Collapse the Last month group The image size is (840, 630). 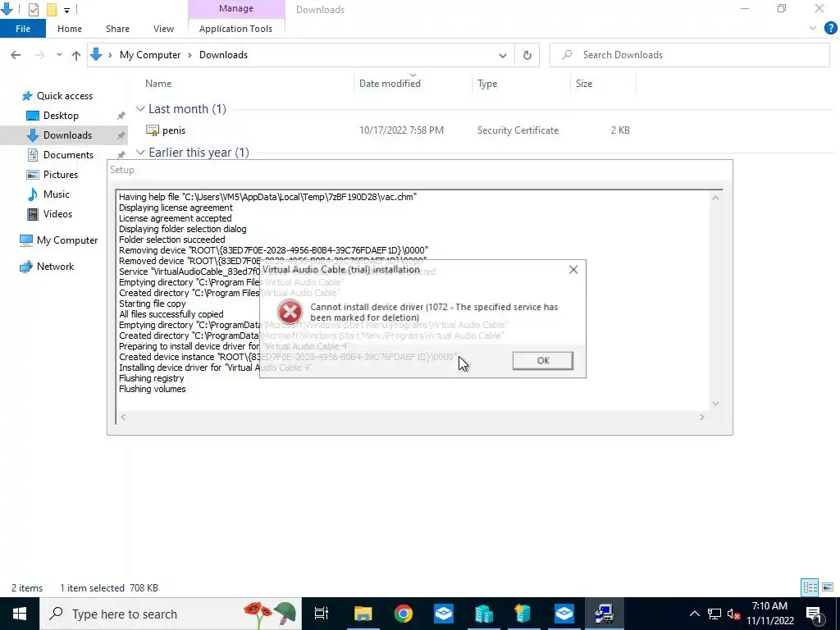click(140, 109)
